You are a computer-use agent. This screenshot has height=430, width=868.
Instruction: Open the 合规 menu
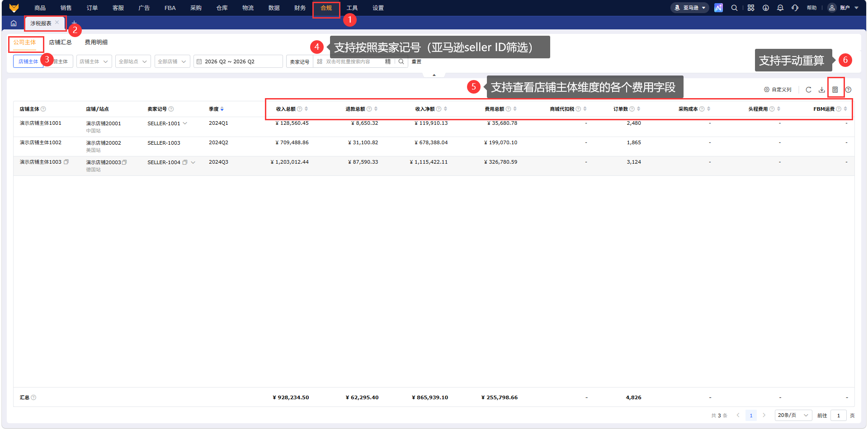[x=326, y=8]
